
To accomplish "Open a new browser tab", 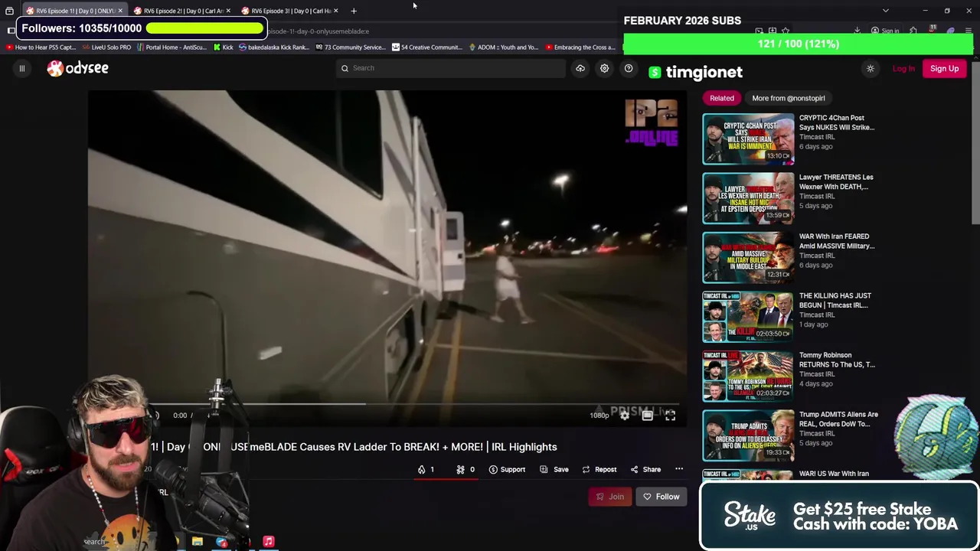I will tap(354, 11).
